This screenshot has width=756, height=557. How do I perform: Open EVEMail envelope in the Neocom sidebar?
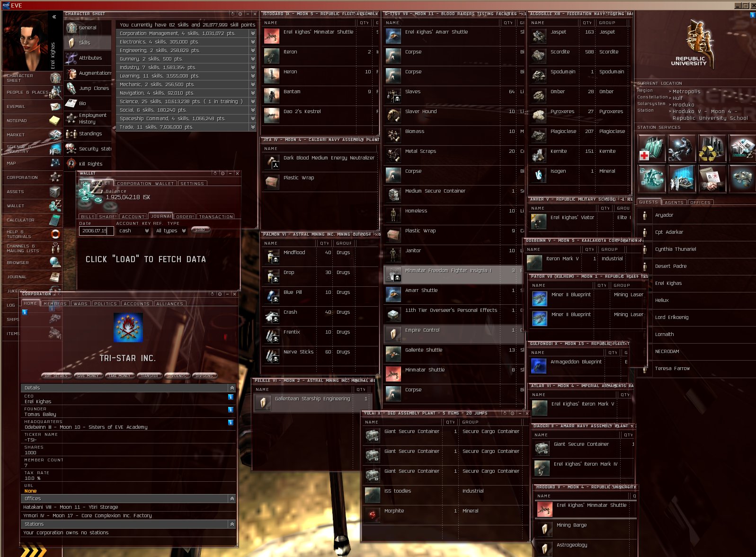(x=32, y=106)
